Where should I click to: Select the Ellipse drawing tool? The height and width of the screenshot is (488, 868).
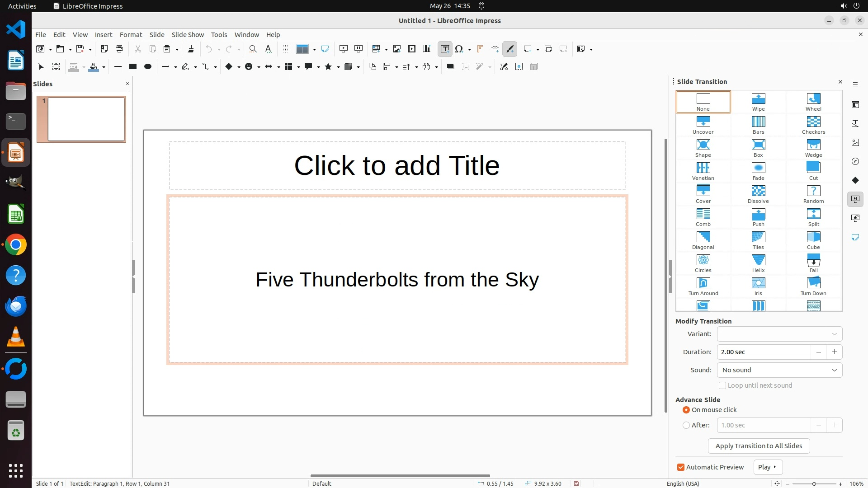[x=147, y=66]
